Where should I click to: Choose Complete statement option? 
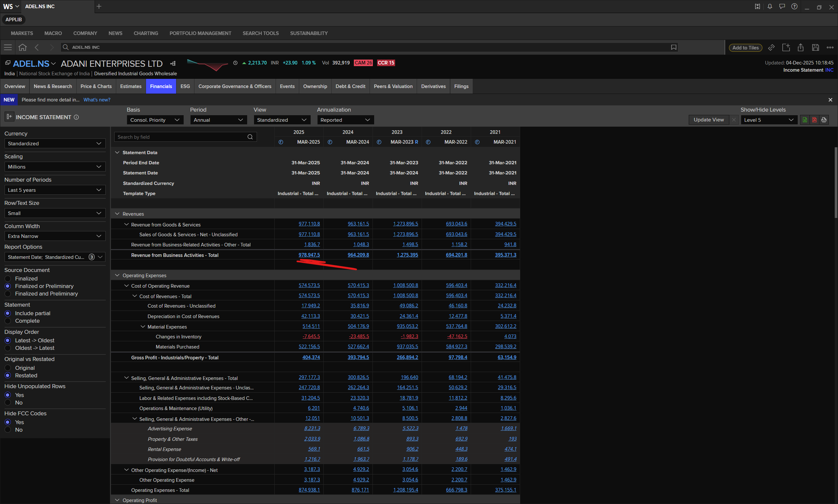(8, 321)
